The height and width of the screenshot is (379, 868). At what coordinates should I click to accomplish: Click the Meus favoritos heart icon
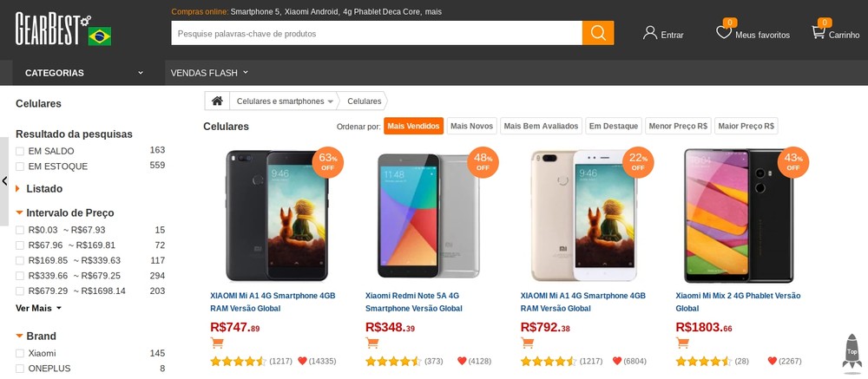[724, 33]
